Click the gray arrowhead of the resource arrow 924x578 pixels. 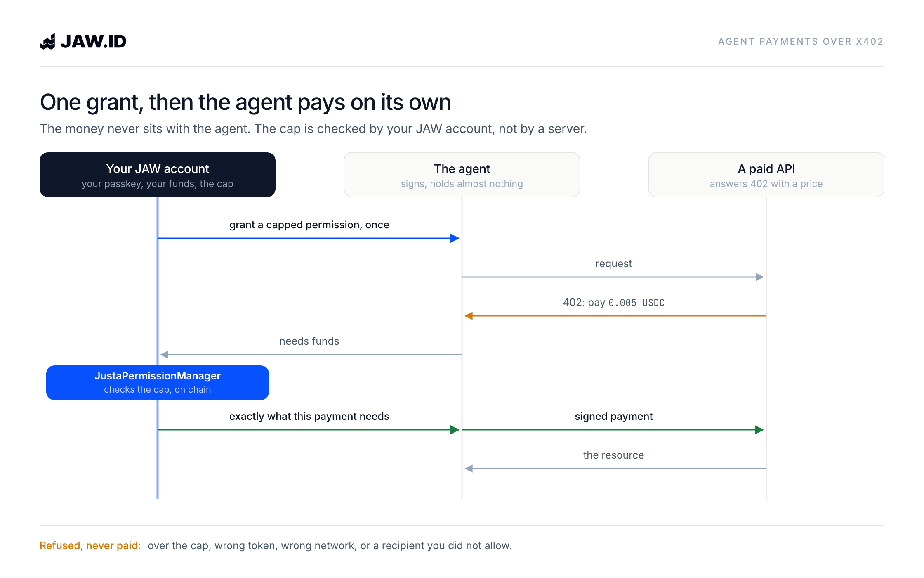click(x=469, y=469)
